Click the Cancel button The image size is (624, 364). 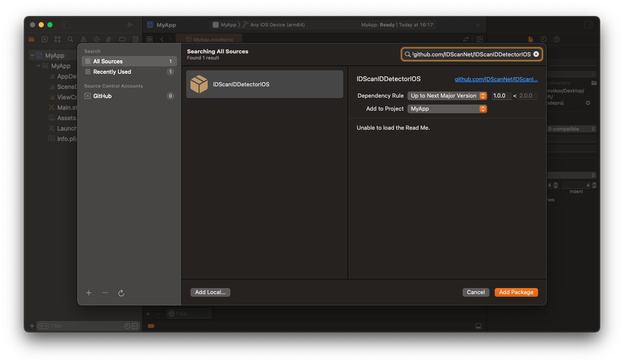(476, 292)
